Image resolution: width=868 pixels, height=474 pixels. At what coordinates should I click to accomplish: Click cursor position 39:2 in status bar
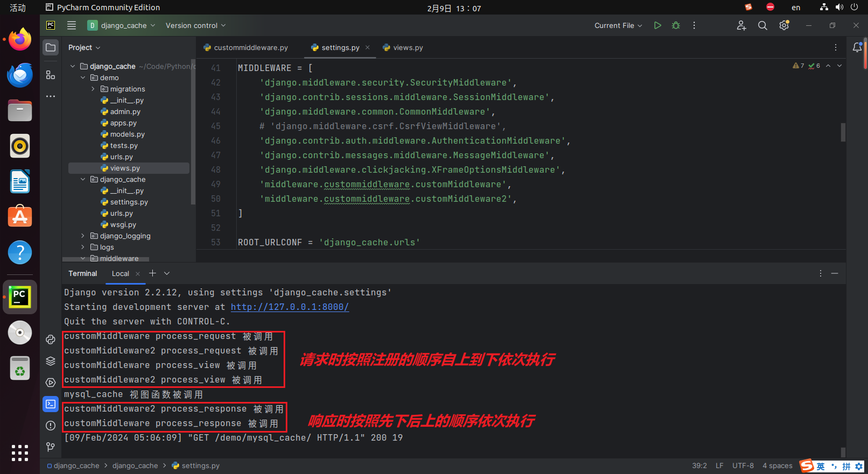700,465
